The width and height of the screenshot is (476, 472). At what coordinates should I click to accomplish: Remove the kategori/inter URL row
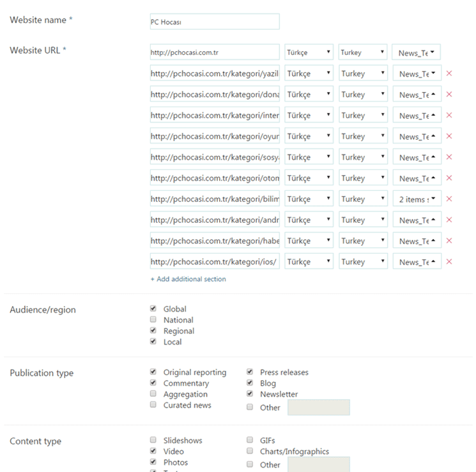click(x=449, y=116)
